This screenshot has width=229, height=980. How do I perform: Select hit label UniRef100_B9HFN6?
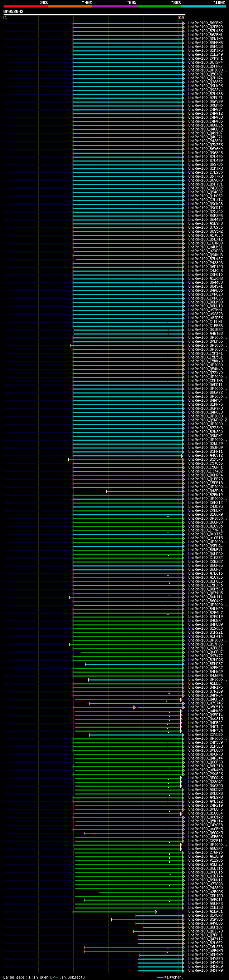205,43
